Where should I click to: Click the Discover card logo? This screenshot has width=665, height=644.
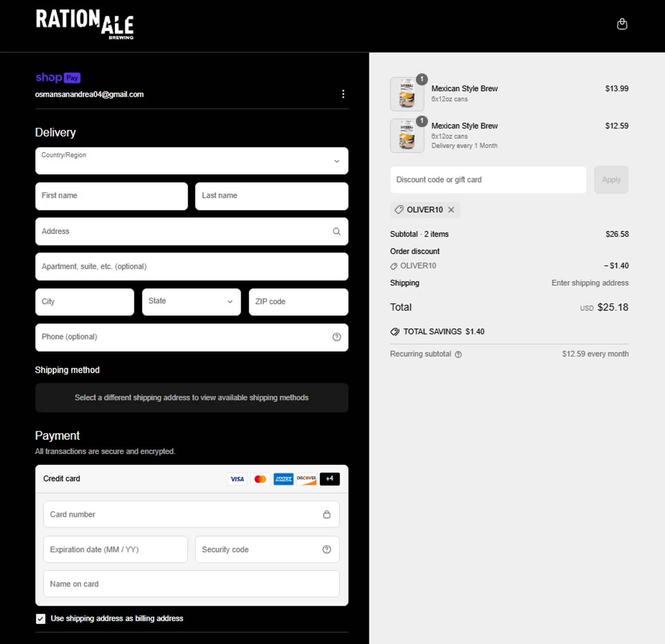[306, 479]
